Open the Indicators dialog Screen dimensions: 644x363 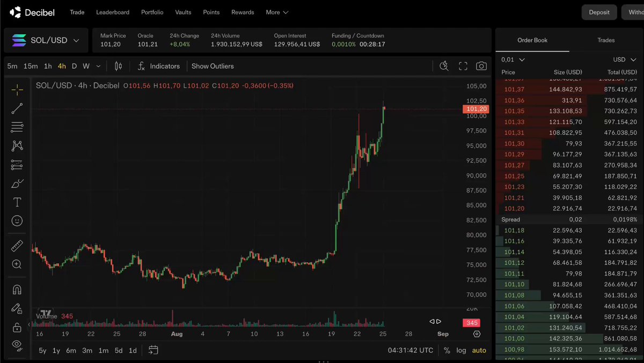pyautogui.click(x=159, y=66)
